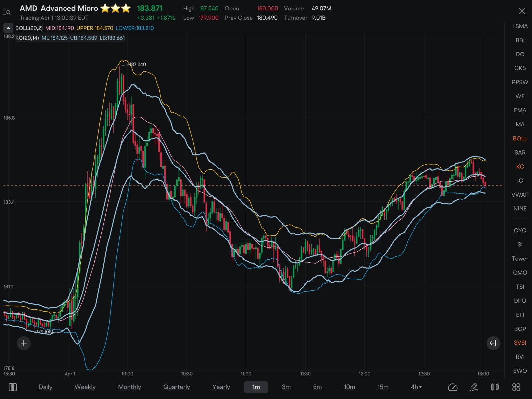This screenshot has height=399, width=532.
Task: Click the UPPER:184.570 band value
Action: tap(95, 28)
